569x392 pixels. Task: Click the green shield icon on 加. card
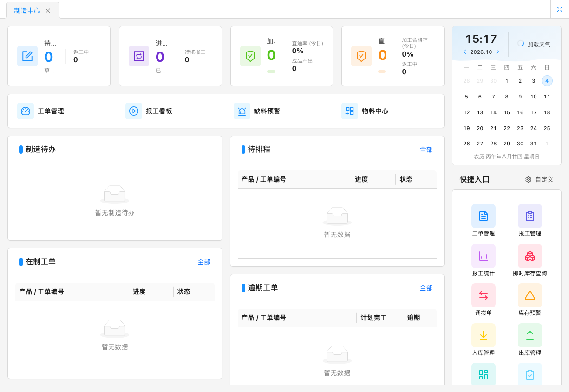pyautogui.click(x=250, y=56)
